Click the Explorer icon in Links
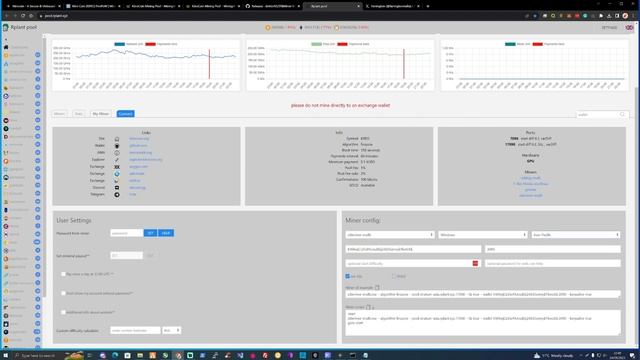The image size is (640, 360). click(x=117, y=160)
